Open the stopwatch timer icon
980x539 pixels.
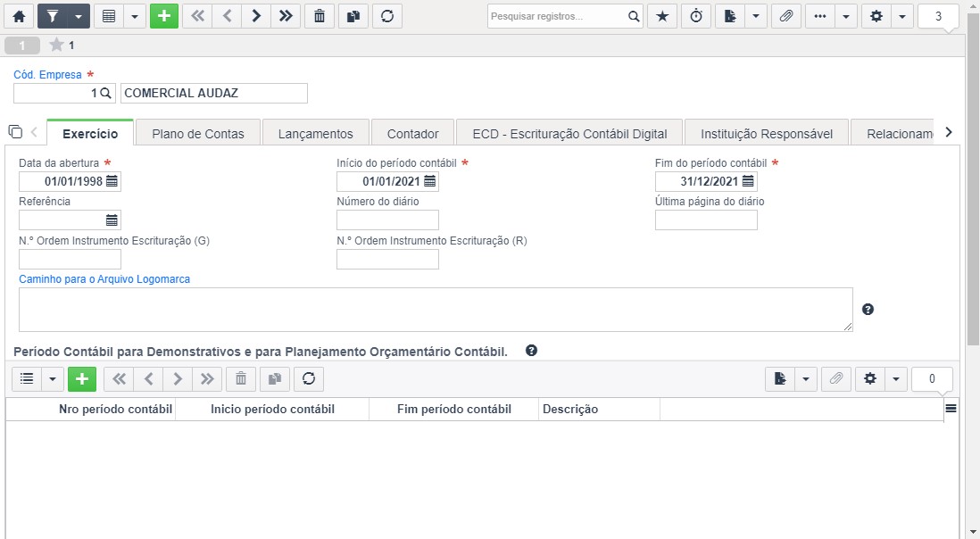(696, 16)
